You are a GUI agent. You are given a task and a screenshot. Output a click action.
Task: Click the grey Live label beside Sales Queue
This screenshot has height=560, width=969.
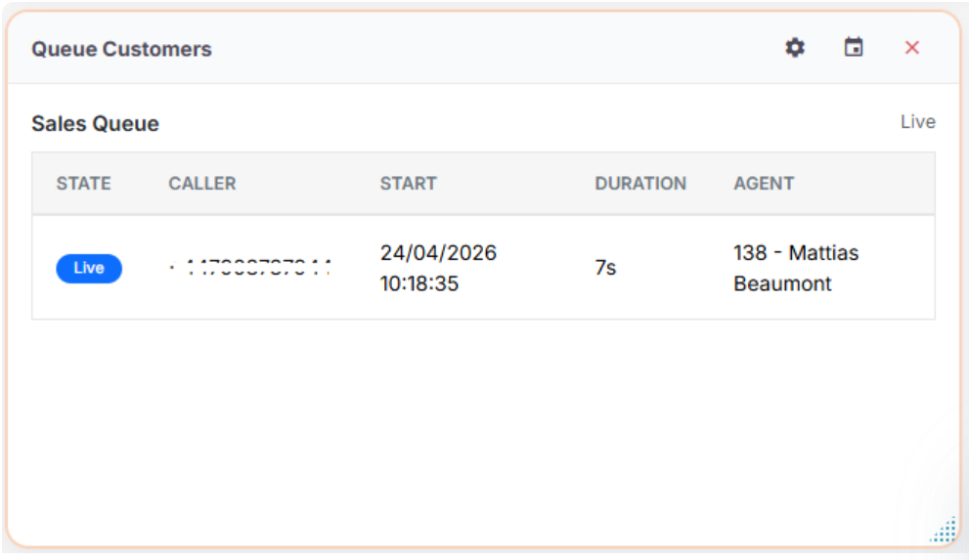click(917, 122)
